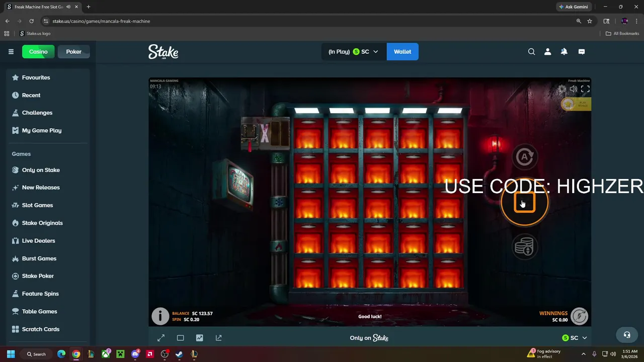Open the hamburger sidebar menu
The height and width of the screenshot is (362, 644).
pos(11,51)
